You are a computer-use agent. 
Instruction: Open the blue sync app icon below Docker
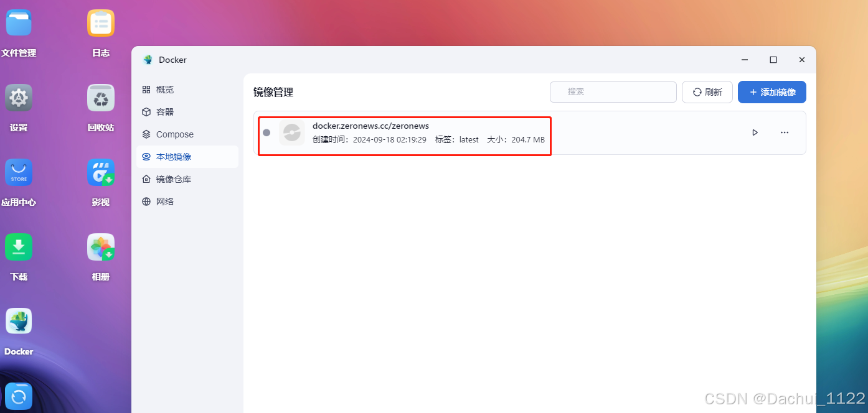[x=19, y=396]
